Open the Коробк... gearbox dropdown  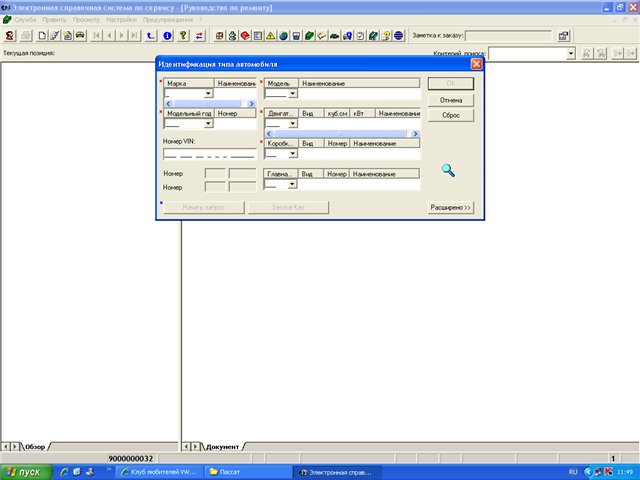293,153
